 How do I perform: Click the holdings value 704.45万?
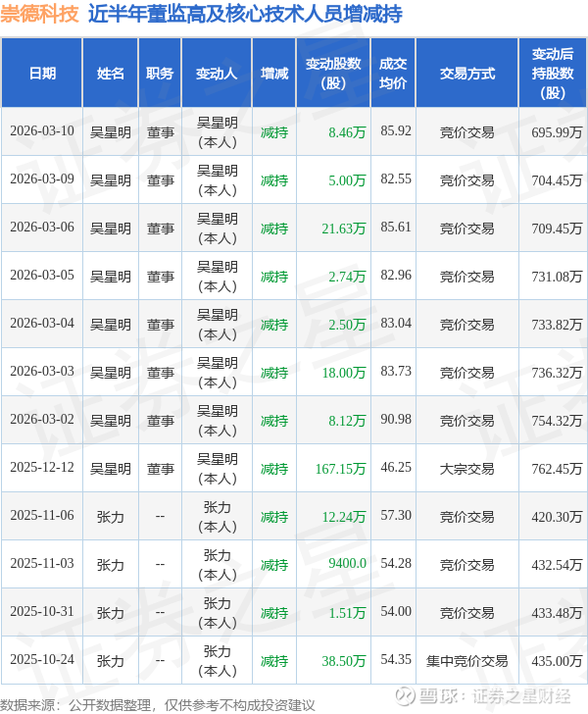(x=557, y=180)
